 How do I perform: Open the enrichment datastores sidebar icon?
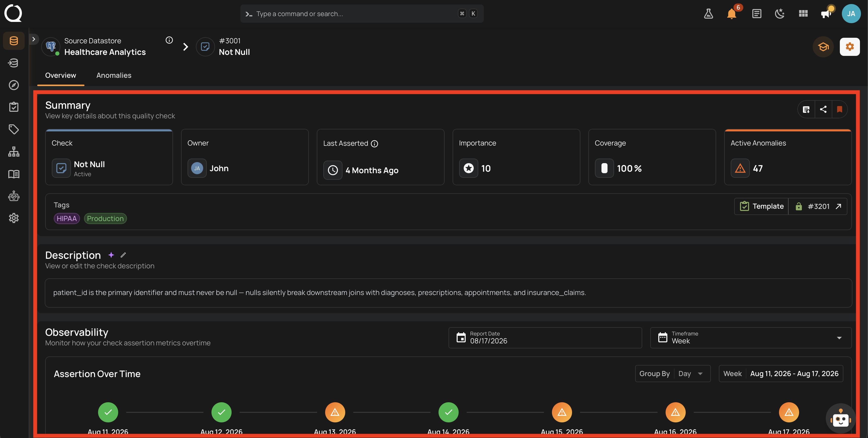coord(14,63)
